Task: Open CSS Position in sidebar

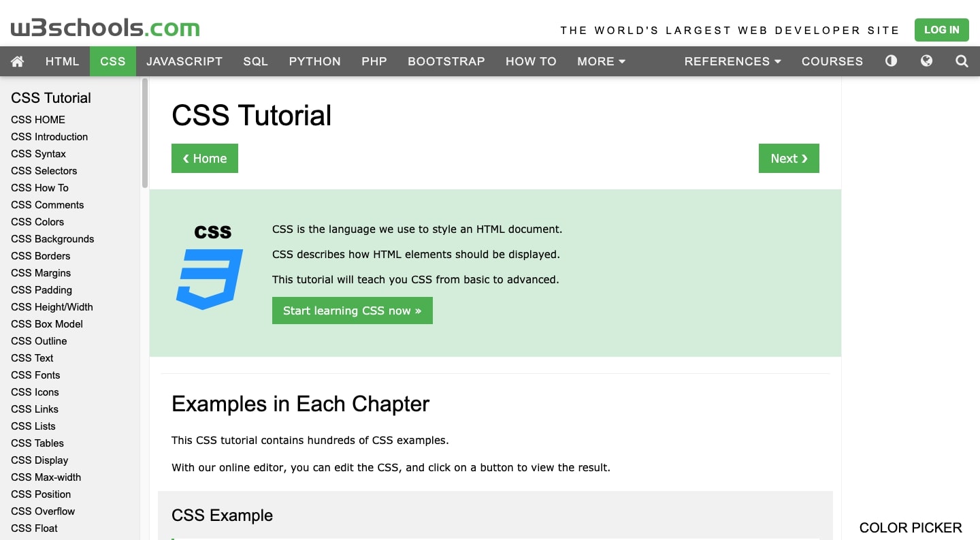Action: point(41,494)
